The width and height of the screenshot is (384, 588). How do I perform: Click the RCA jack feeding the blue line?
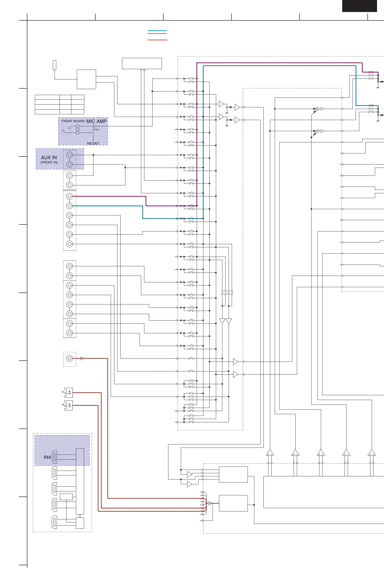[69, 206]
